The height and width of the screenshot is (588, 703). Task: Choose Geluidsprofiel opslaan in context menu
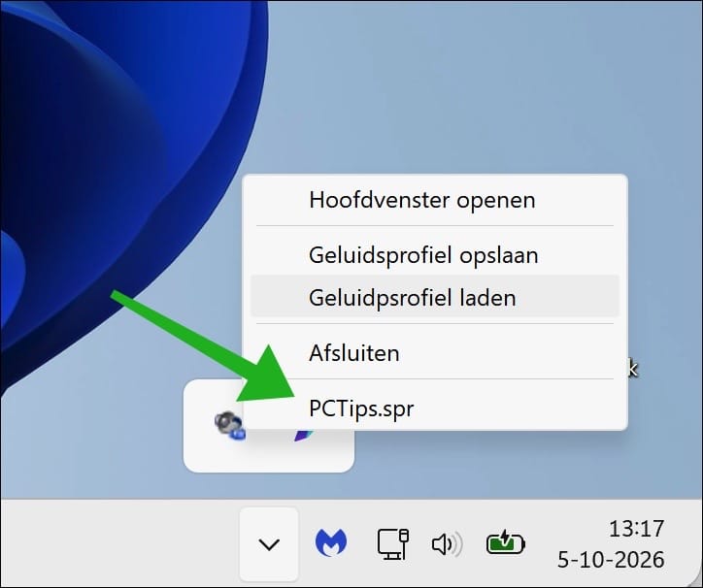pyautogui.click(x=434, y=255)
